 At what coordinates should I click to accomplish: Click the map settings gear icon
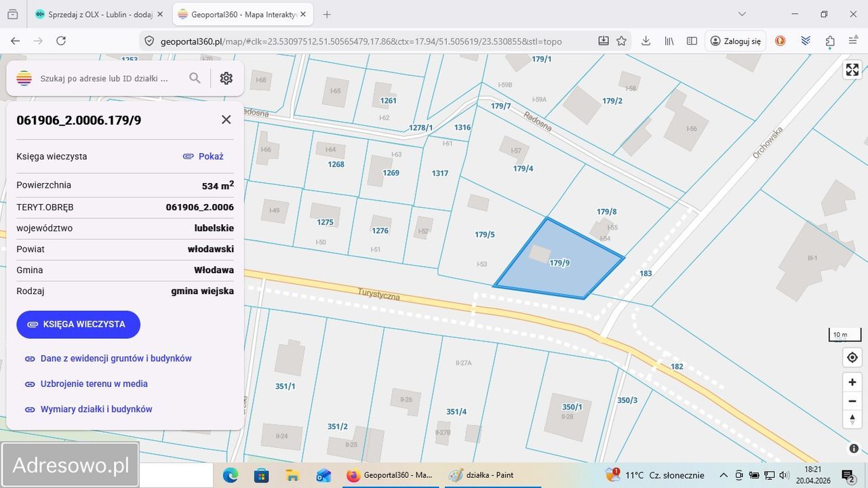(226, 79)
